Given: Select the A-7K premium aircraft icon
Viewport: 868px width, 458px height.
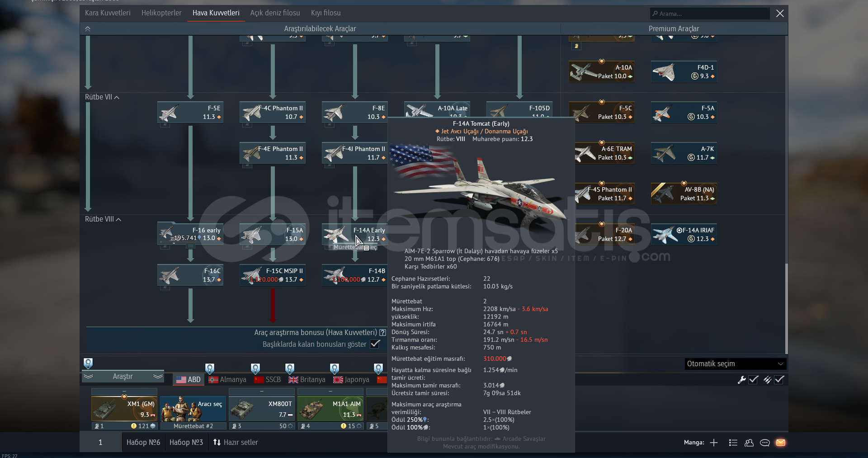Looking at the screenshot, I should (684, 153).
